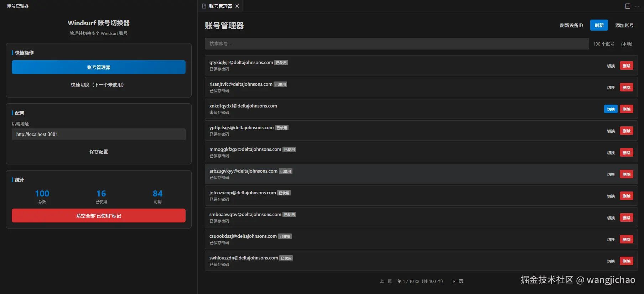Click the 未保存密码 status text
This screenshot has width=644, height=294.
(x=219, y=112)
